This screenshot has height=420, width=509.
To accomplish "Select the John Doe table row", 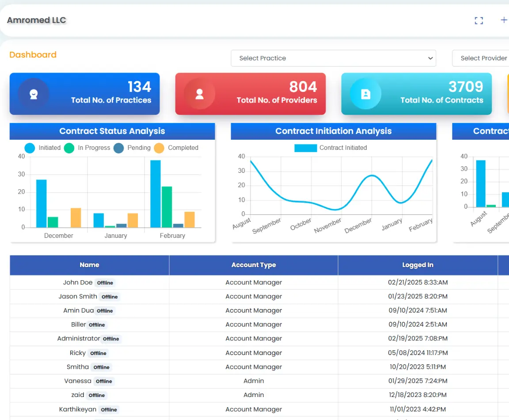I will (78, 283).
